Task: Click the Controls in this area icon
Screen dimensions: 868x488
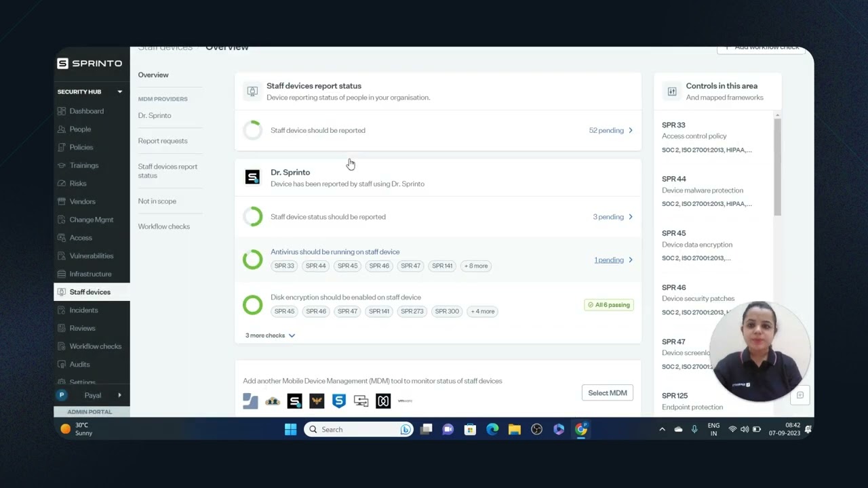Action: coord(672,91)
